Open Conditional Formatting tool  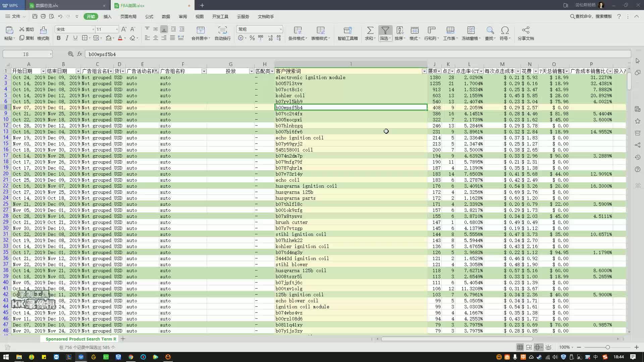[298, 34]
